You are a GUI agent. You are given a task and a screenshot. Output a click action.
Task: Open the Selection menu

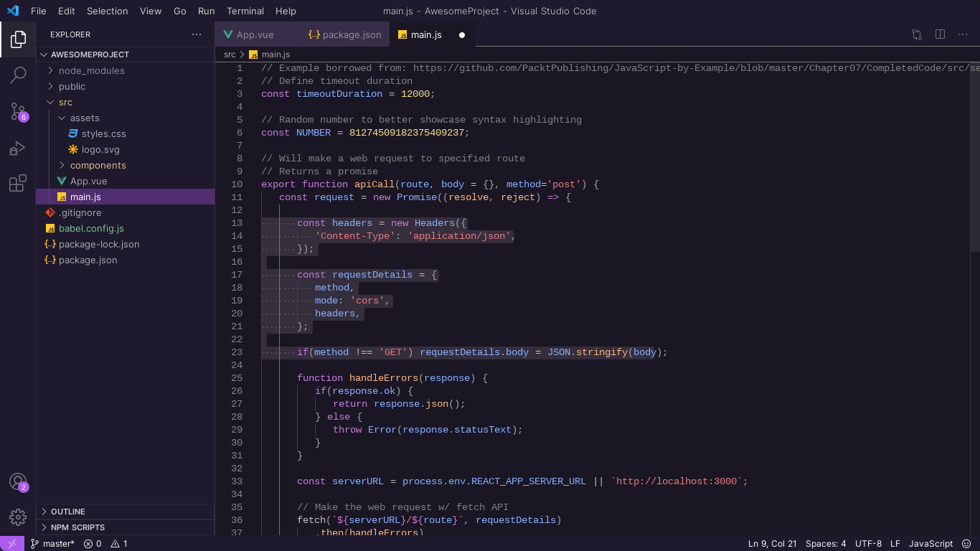[x=108, y=11]
